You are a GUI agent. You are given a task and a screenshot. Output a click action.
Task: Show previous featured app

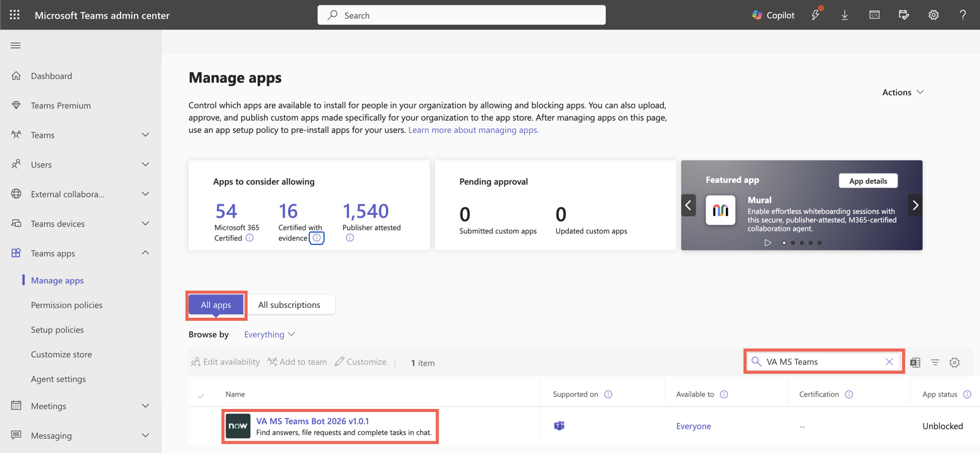[688, 205]
